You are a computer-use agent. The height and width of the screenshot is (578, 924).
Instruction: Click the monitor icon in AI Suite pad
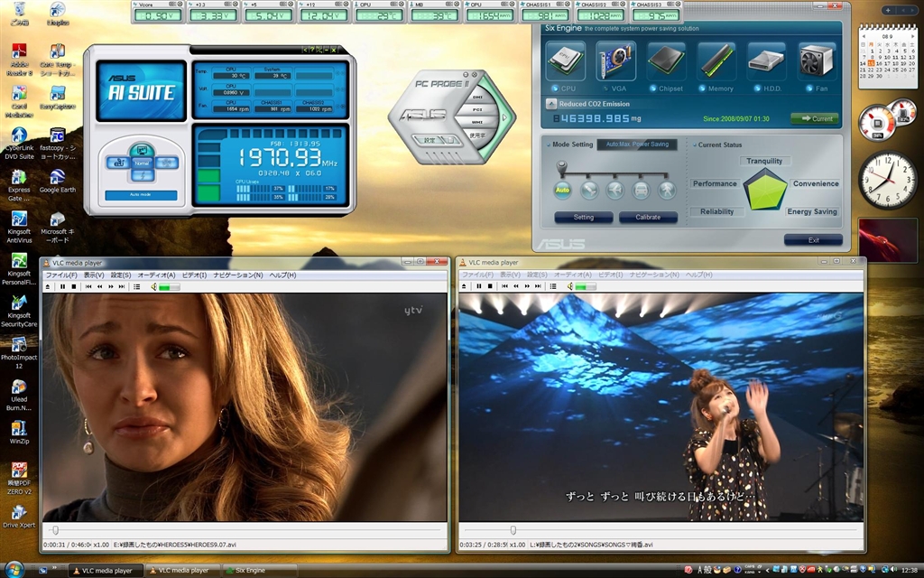coord(142,150)
